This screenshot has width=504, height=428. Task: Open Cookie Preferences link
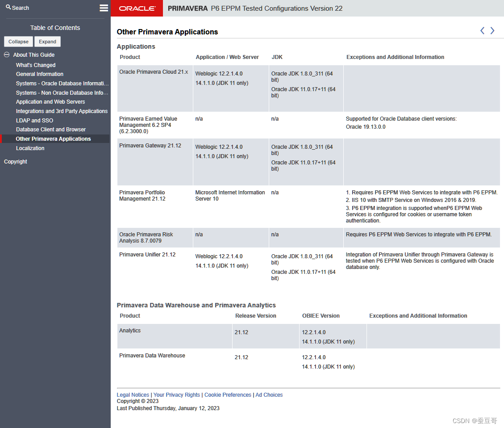(228, 394)
